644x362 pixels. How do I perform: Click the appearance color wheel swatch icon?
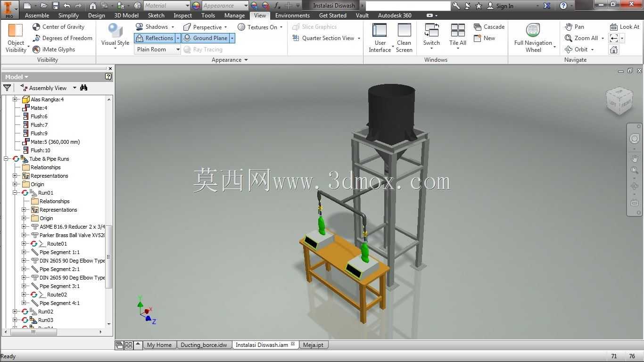(196, 6)
